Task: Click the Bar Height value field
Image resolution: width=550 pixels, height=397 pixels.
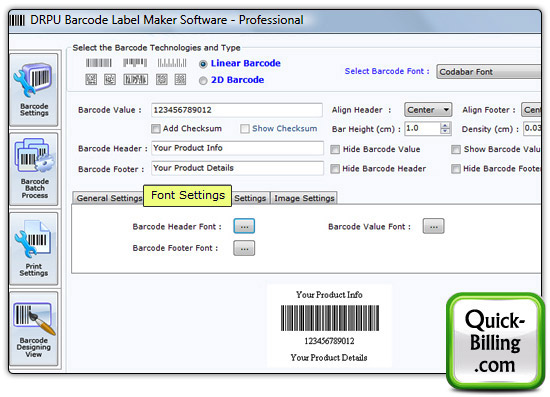Action: tap(422, 129)
